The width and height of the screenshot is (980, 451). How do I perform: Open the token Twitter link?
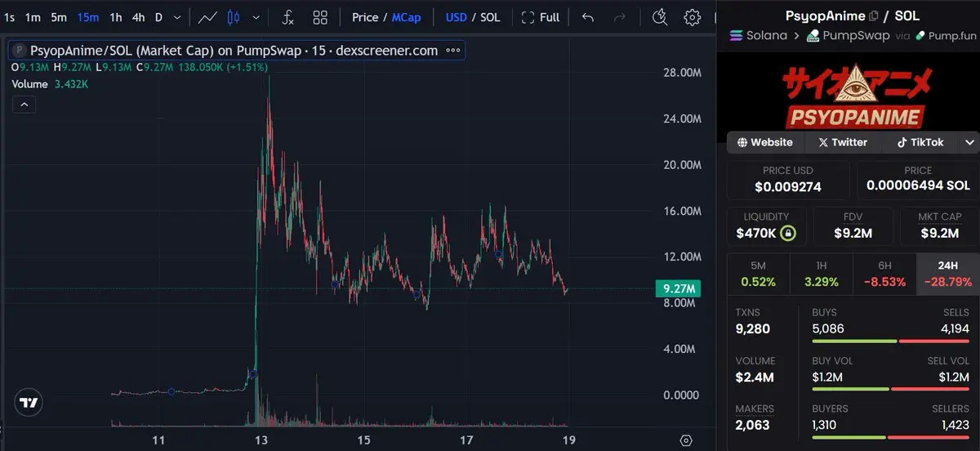[842, 142]
